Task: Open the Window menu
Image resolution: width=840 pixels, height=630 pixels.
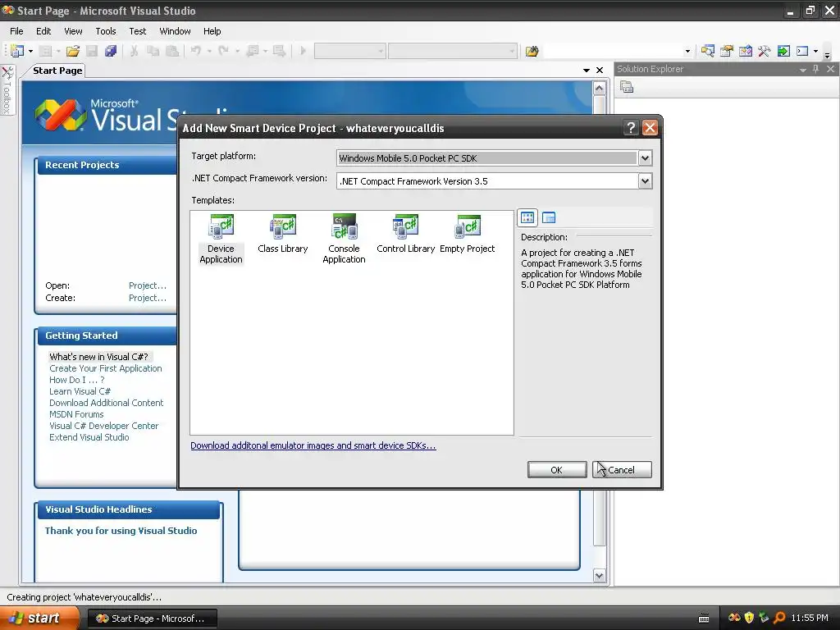Action: pos(176,31)
